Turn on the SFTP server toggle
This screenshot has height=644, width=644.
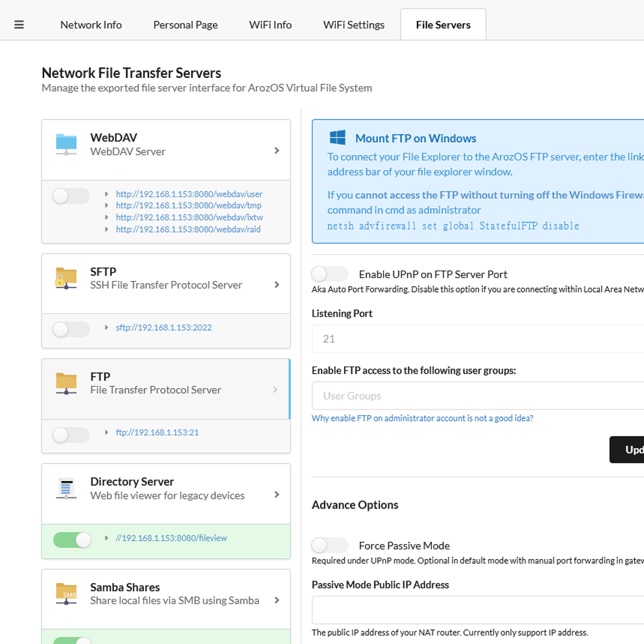[x=70, y=329]
